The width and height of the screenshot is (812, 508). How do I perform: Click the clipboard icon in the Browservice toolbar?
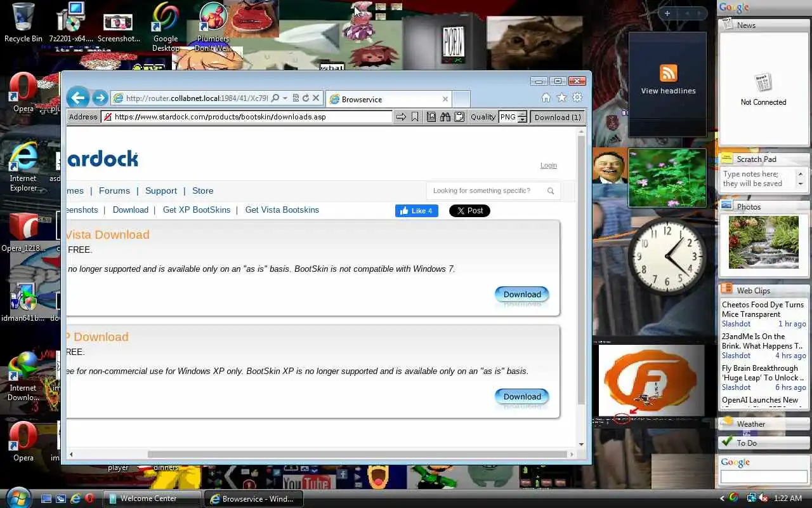click(x=459, y=117)
